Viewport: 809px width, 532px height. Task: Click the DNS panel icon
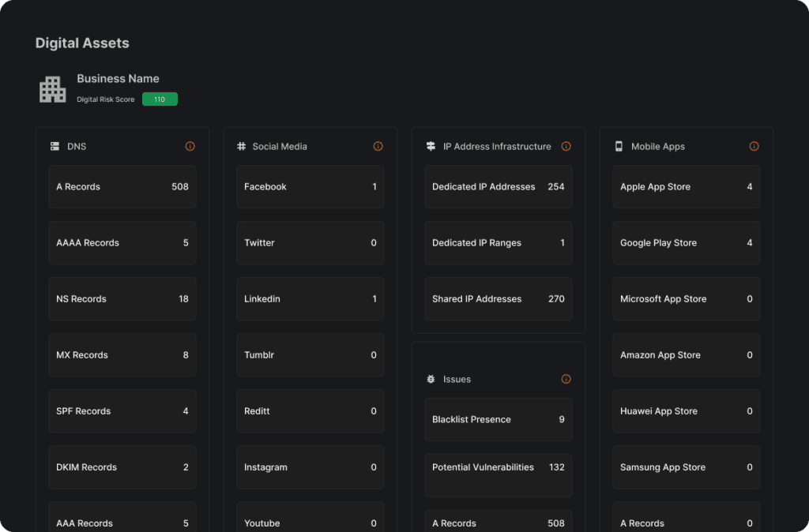pyautogui.click(x=54, y=146)
